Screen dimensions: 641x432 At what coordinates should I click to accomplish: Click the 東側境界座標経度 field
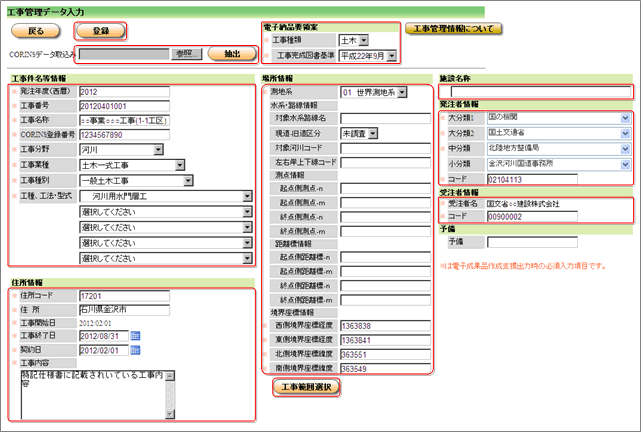[385, 340]
